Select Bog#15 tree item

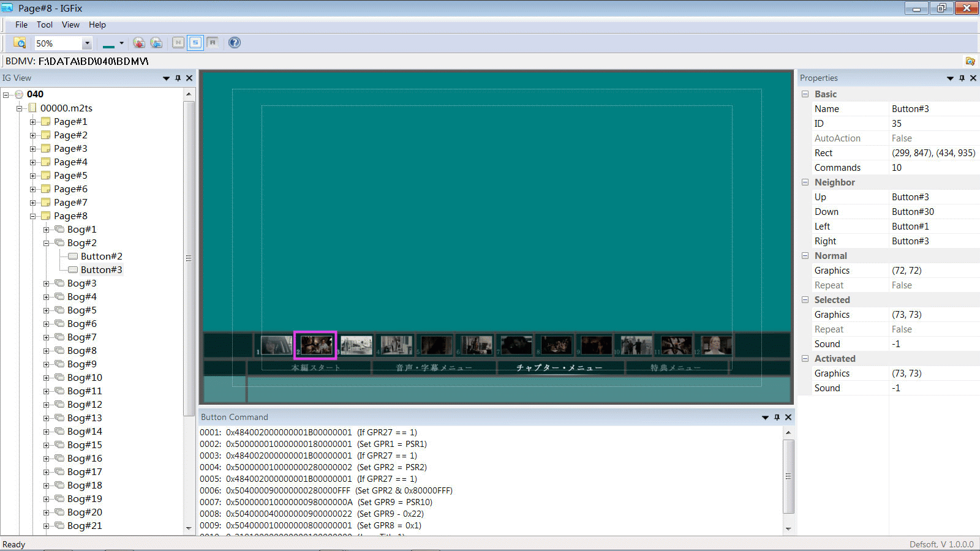[85, 445]
